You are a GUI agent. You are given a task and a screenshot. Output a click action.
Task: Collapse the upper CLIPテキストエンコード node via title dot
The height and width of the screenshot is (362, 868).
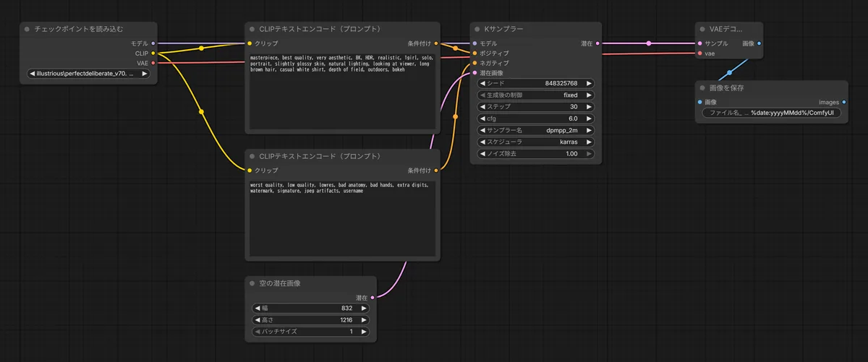(x=252, y=29)
